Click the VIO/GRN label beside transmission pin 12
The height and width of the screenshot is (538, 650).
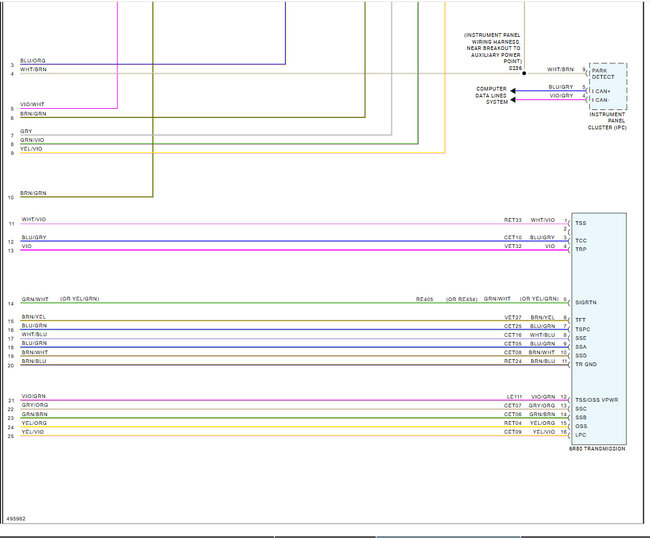pos(543,397)
